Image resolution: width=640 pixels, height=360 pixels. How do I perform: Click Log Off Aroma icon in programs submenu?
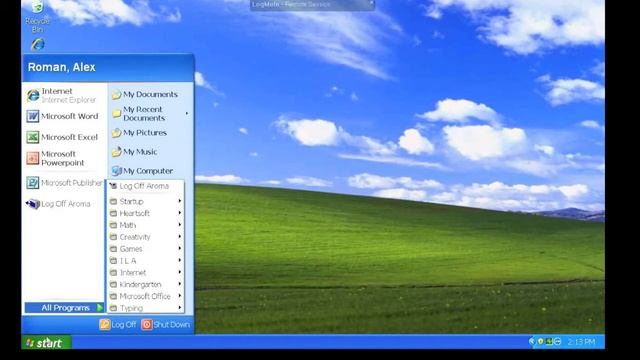tap(113, 186)
